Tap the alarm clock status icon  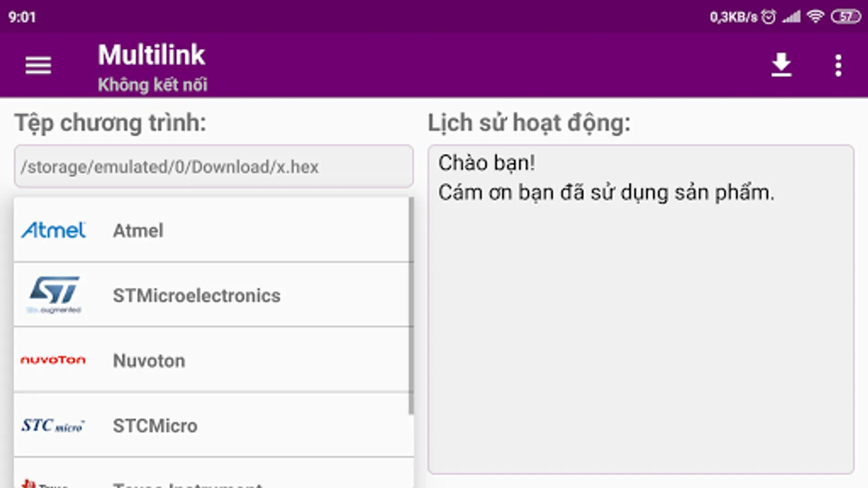click(769, 16)
